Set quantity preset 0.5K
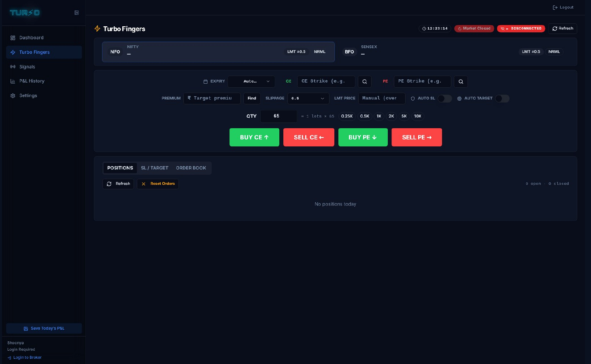The image size is (591, 364). pos(365,116)
